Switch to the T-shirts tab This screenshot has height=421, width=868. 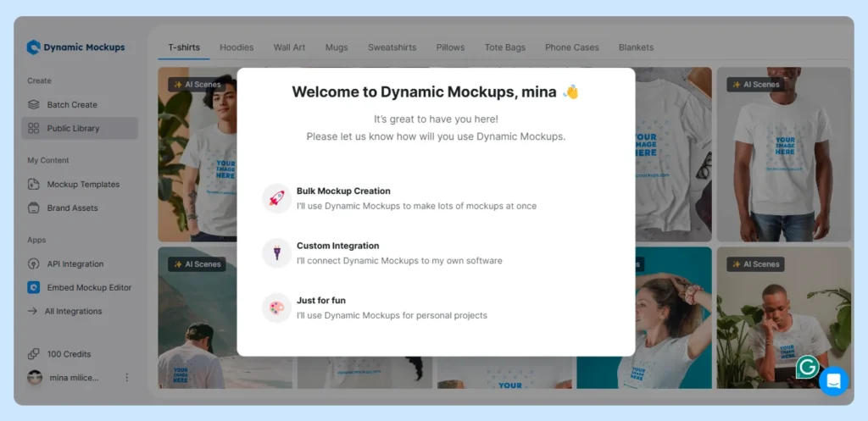point(184,47)
